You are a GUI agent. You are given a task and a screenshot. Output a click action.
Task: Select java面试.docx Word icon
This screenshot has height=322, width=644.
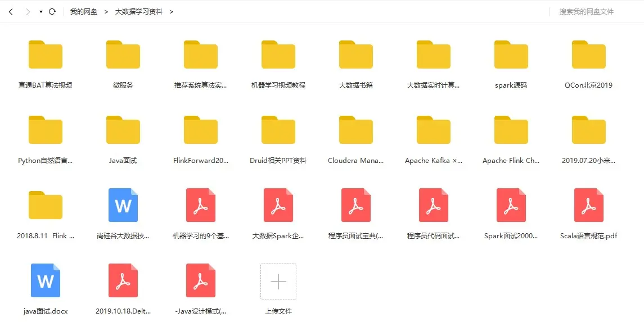point(45,280)
